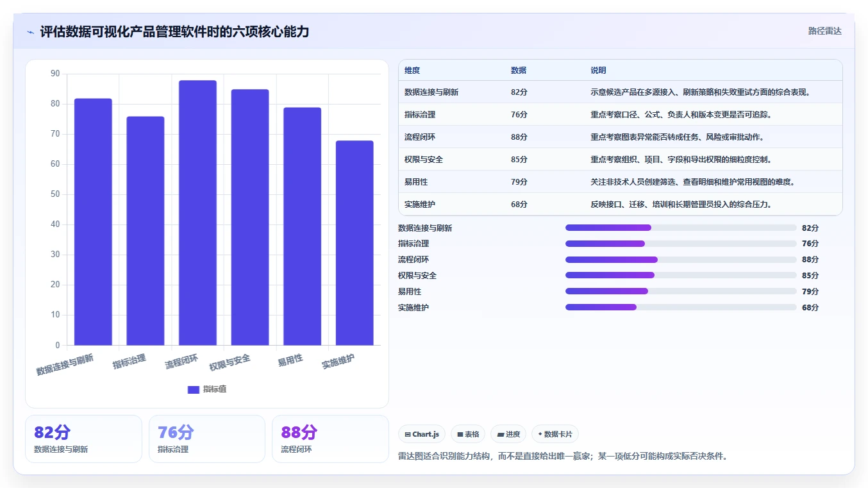Click the page title 评估数据可视化产品管理软件
The width and height of the screenshot is (868, 488).
point(174,31)
